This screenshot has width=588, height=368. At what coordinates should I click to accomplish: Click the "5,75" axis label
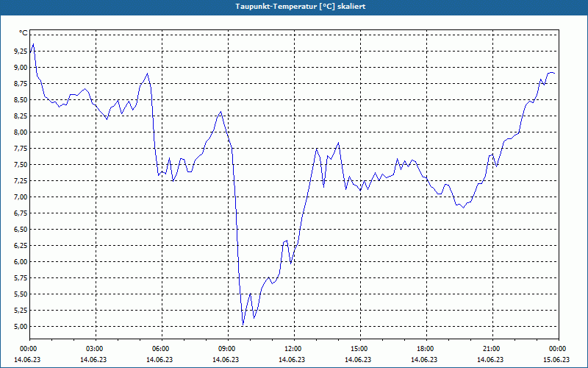(x=21, y=278)
